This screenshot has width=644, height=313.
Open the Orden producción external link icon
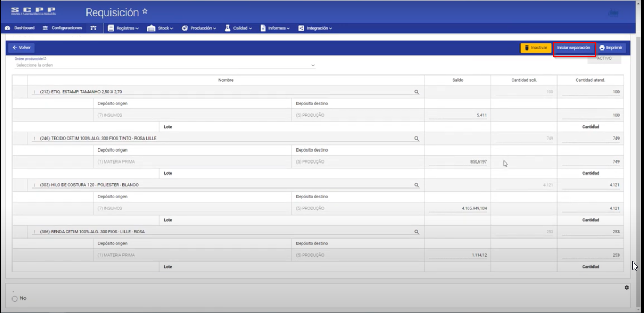click(x=45, y=59)
